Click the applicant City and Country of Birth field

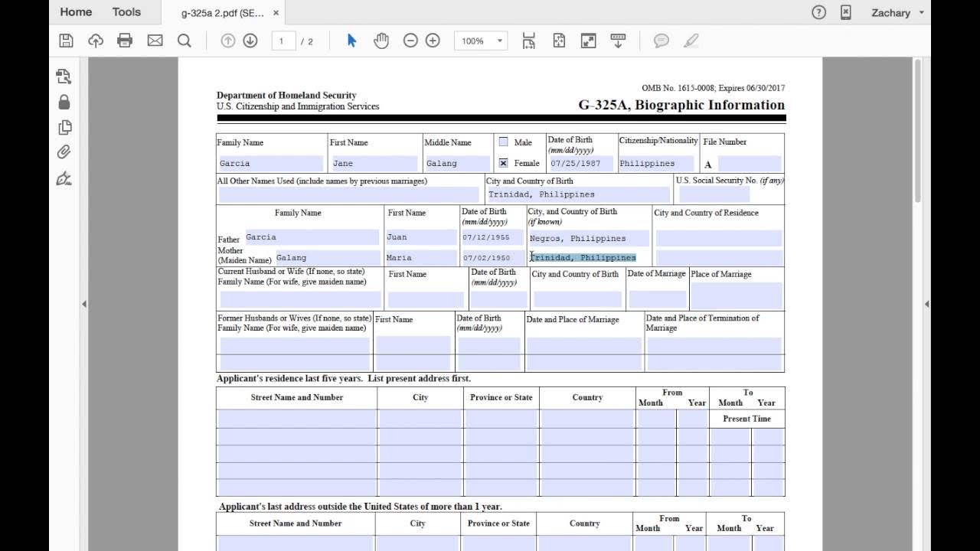[x=578, y=194]
